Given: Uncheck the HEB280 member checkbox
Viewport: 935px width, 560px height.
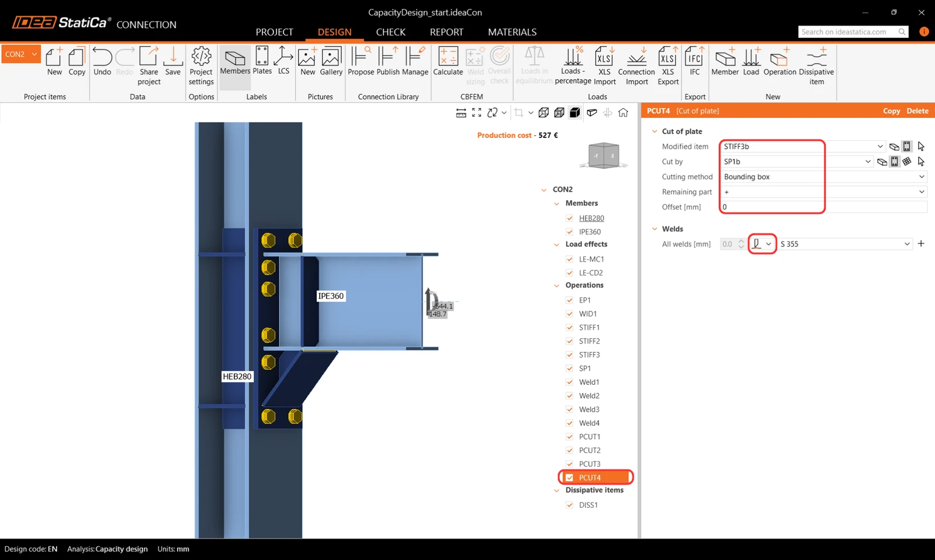Looking at the screenshot, I should (570, 218).
